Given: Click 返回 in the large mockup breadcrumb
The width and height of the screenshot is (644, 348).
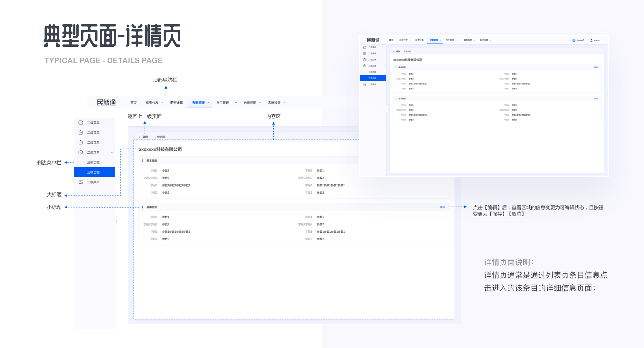Looking at the screenshot, I should pyautogui.click(x=146, y=137).
